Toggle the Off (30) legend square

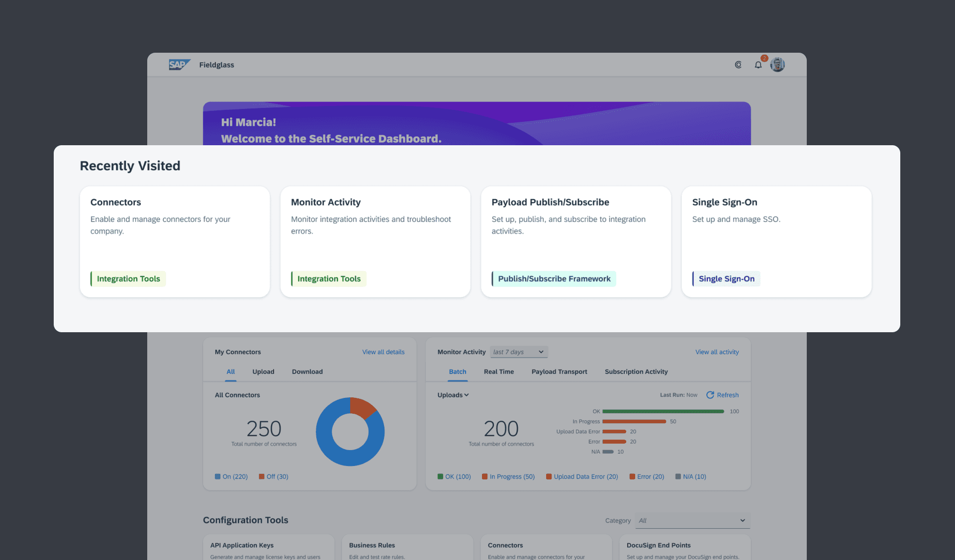(x=262, y=476)
